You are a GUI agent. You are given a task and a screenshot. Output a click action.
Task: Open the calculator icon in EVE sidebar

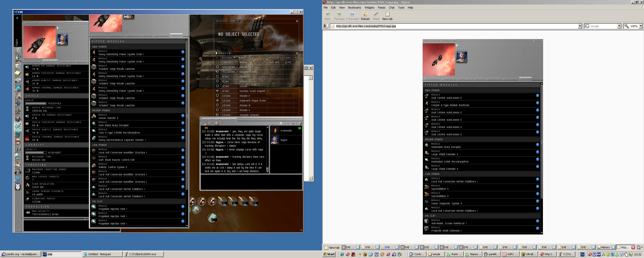coord(18,134)
